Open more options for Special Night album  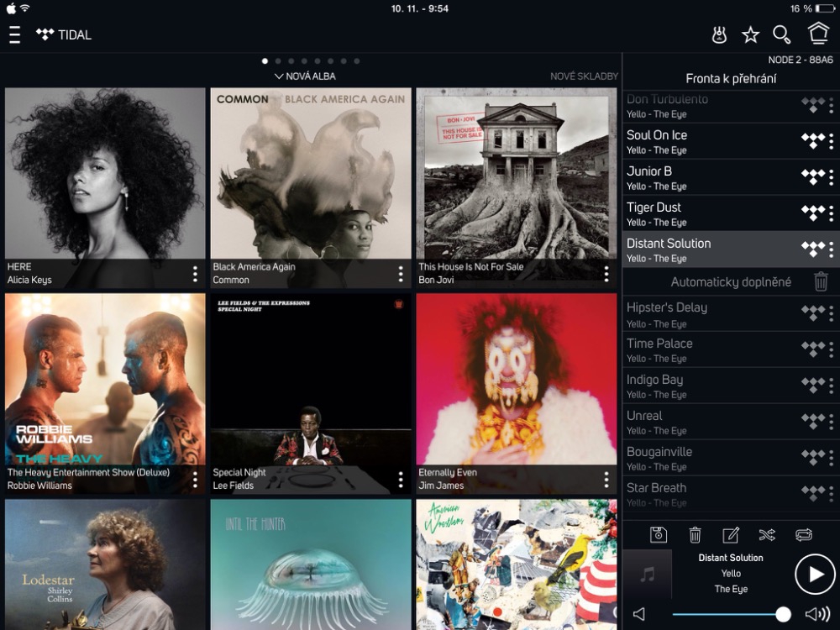[x=401, y=480]
